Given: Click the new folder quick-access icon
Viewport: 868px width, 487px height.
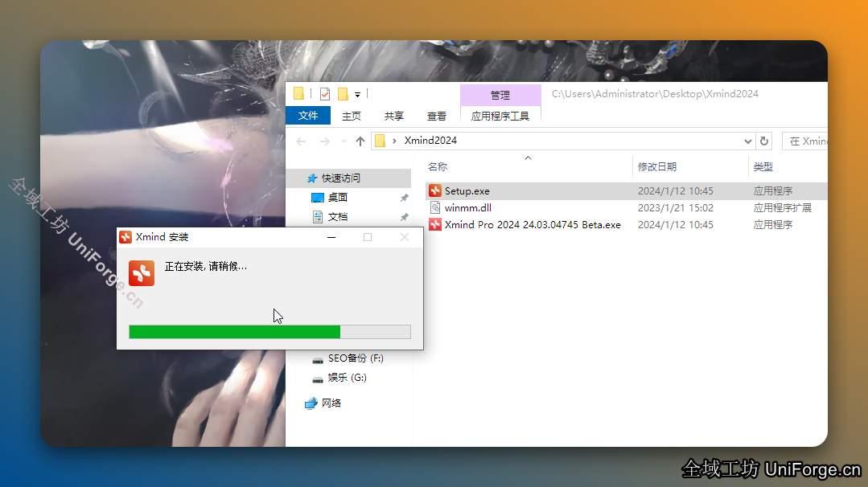Looking at the screenshot, I should click(343, 94).
